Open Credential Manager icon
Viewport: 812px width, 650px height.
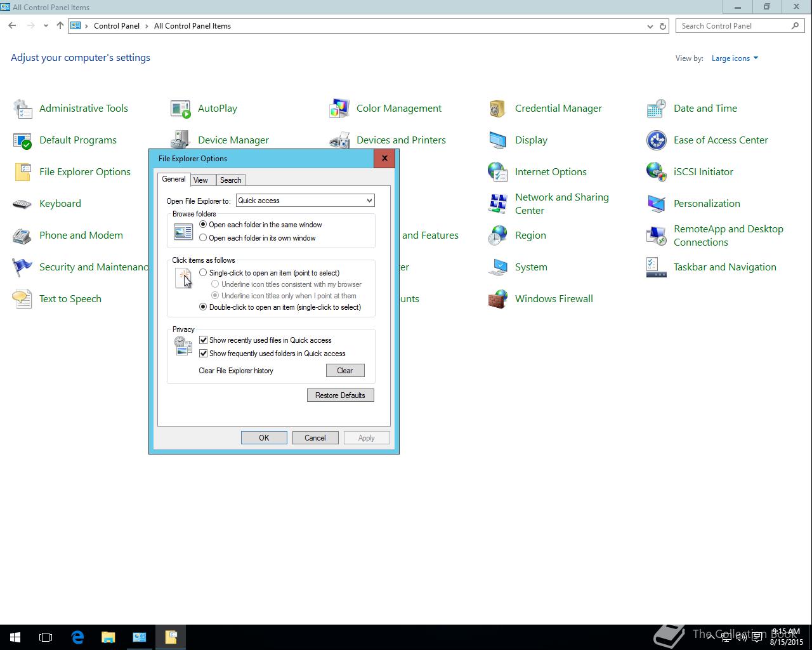pos(498,109)
